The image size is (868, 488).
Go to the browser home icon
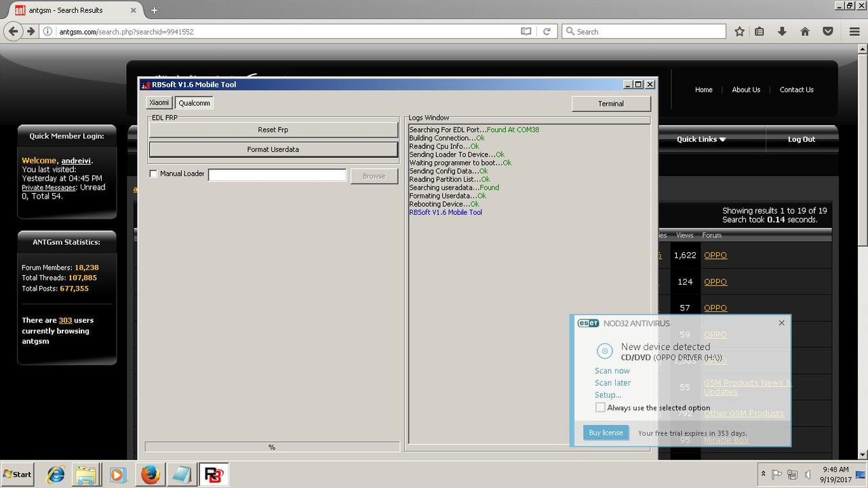[805, 31]
